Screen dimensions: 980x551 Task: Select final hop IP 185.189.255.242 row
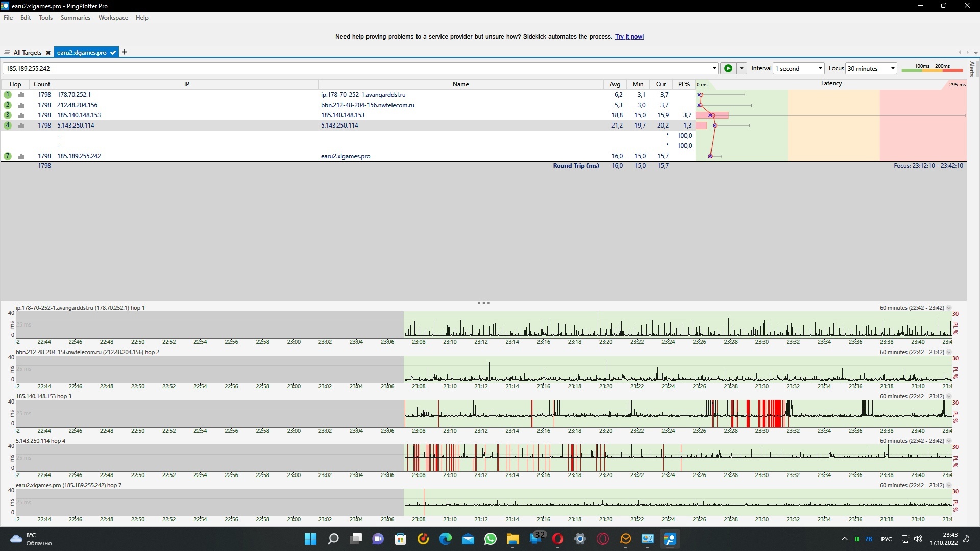point(347,156)
